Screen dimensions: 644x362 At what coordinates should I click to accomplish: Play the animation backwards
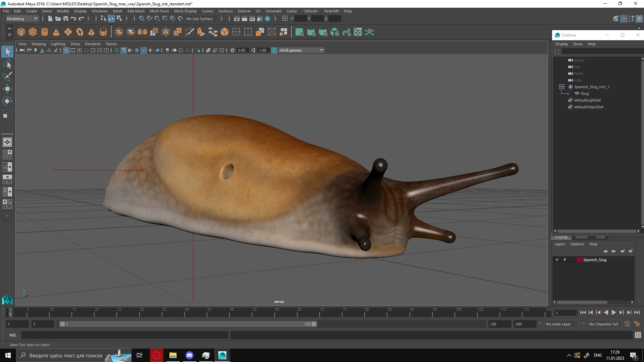click(606, 312)
